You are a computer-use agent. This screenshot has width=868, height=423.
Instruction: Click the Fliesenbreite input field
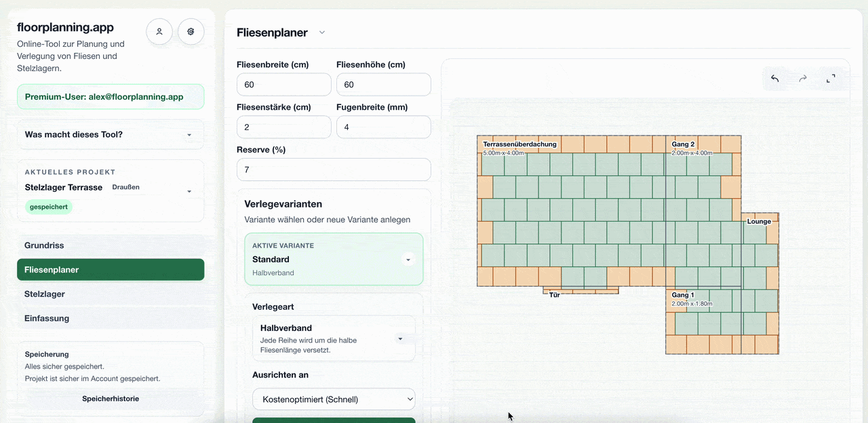284,85
